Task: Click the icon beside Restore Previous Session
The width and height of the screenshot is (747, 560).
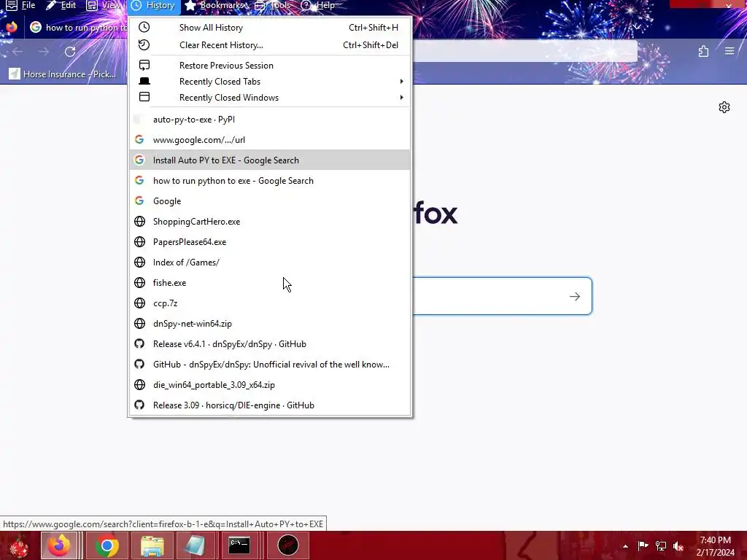Action: [144, 65]
